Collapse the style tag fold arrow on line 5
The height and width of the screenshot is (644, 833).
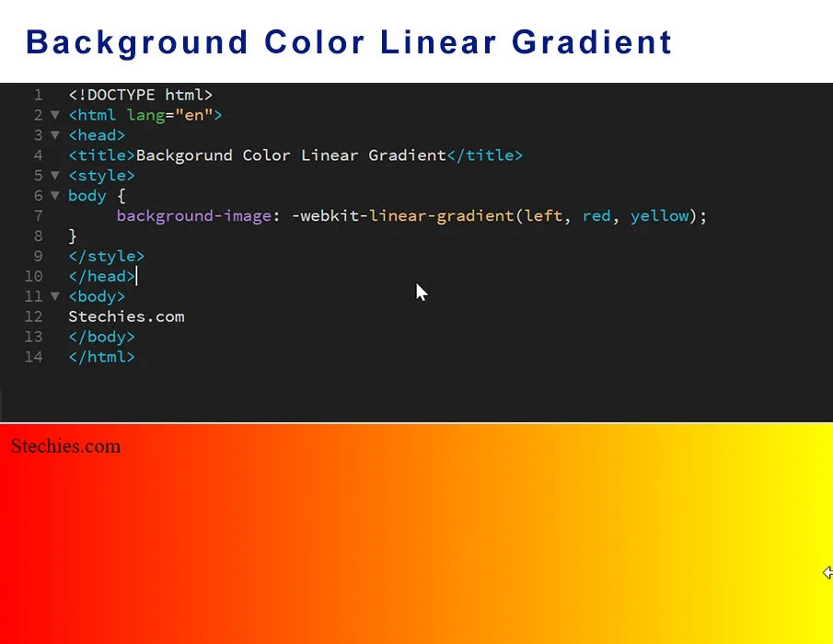point(54,175)
